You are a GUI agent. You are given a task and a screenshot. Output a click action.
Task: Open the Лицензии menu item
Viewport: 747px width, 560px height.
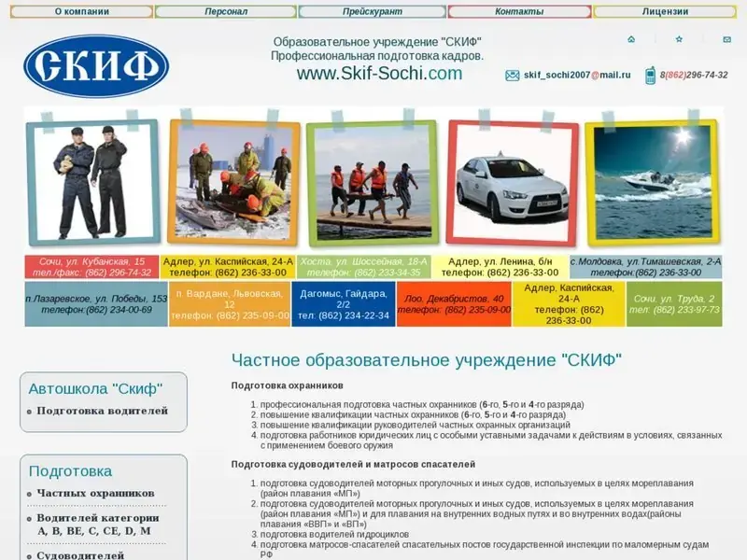click(x=665, y=11)
